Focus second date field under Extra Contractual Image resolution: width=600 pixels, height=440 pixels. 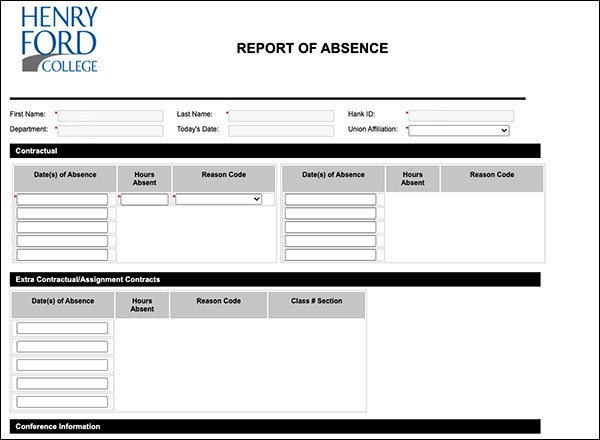point(62,346)
